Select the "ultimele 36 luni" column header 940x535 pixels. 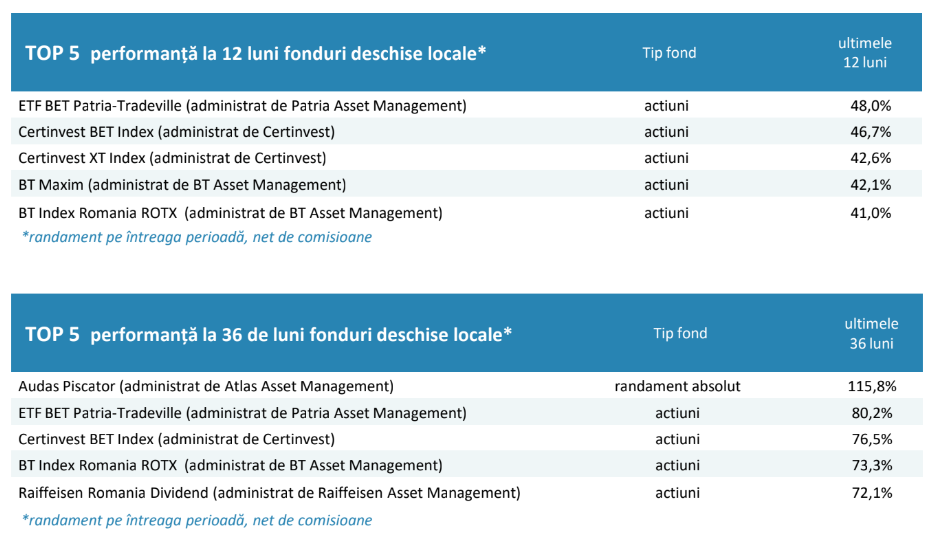[870, 334]
